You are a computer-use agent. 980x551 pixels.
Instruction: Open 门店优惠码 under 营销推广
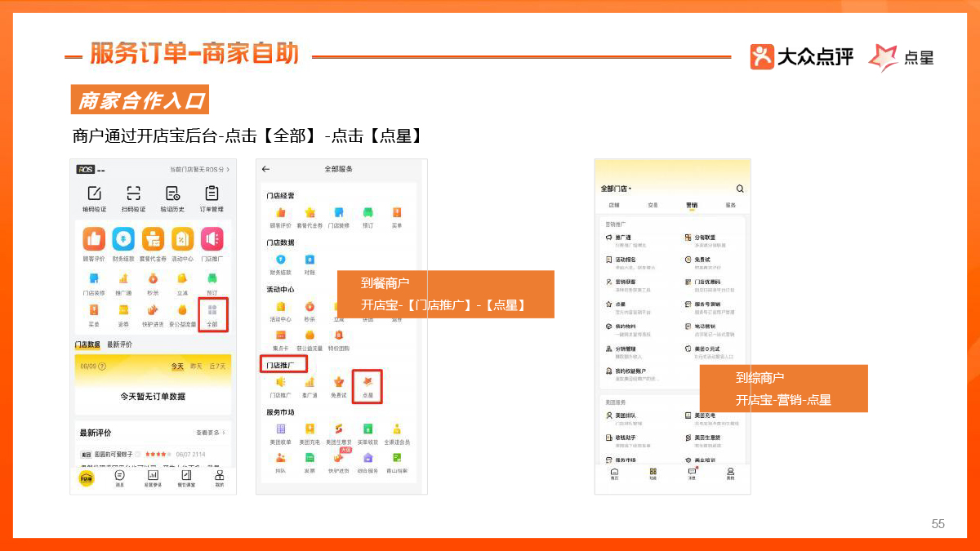[710, 284]
